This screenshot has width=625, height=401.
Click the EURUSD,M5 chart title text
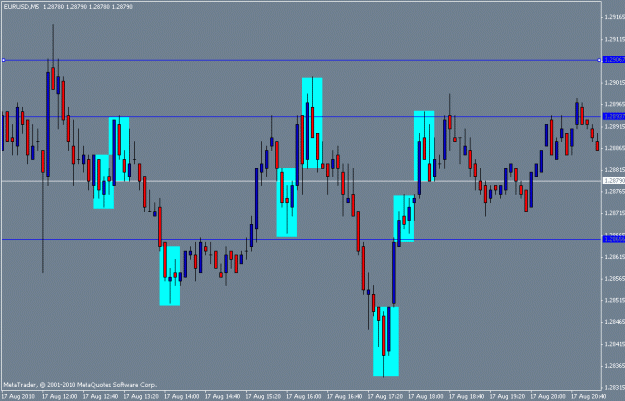tap(21, 7)
